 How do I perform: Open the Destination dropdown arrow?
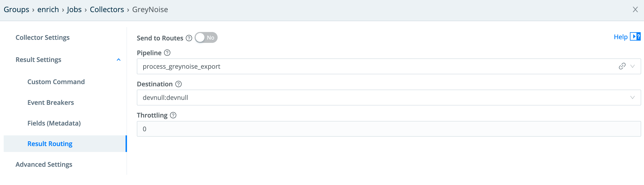pyautogui.click(x=632, y=97)
